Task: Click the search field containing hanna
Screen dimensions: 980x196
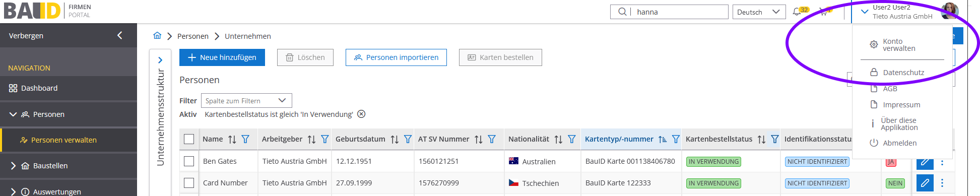Action: (x=669, y=12)
